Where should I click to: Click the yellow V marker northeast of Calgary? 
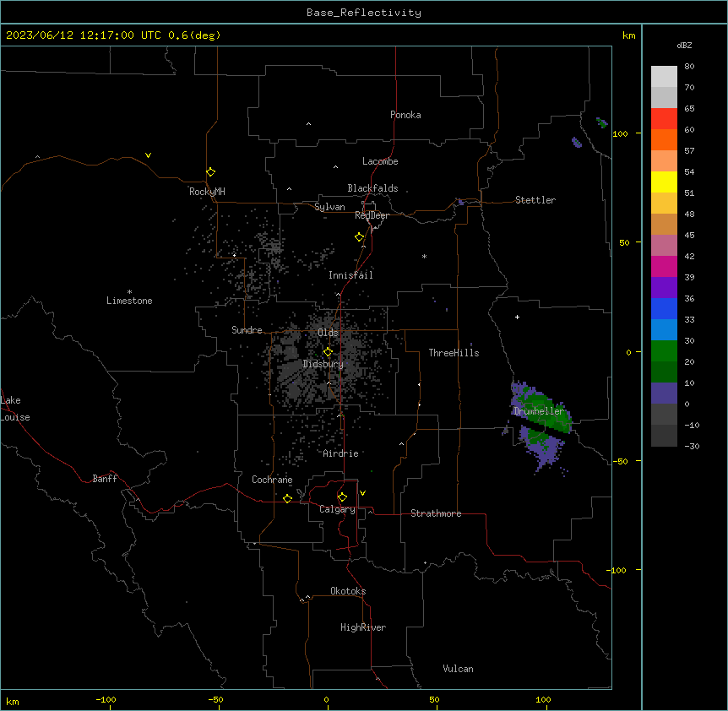point(362,493)
